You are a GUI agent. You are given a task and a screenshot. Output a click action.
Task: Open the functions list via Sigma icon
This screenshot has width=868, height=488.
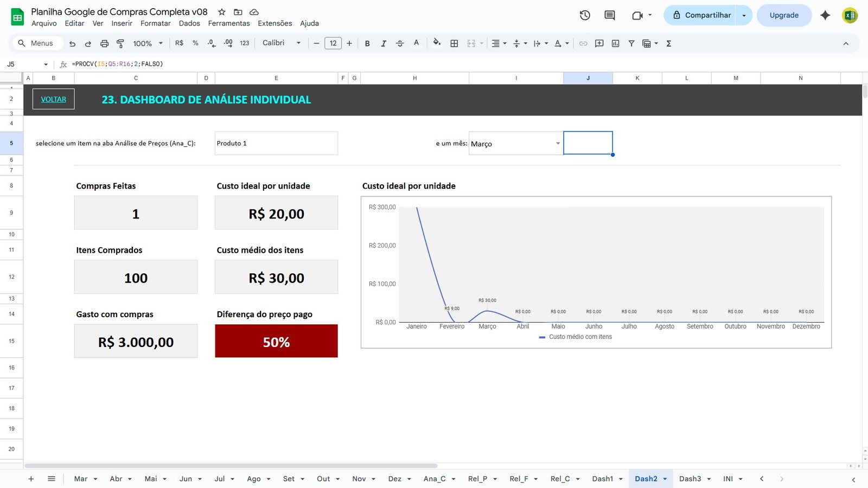[669, 43]
